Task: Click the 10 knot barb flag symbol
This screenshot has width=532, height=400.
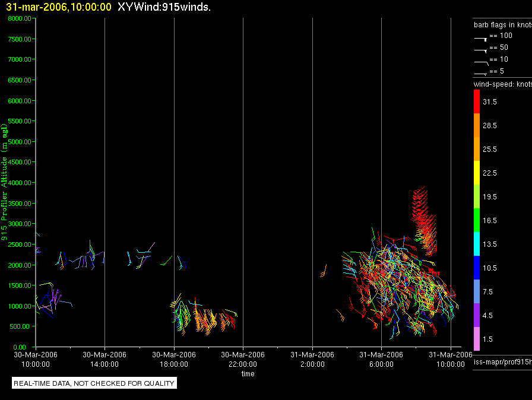Action: pyautogui.click(x=481, y=63)
